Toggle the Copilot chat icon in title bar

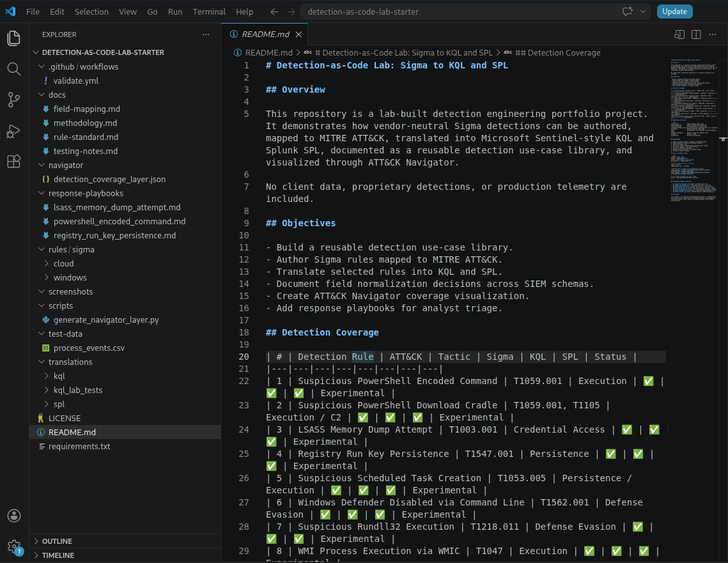click(x=627, y=12)
